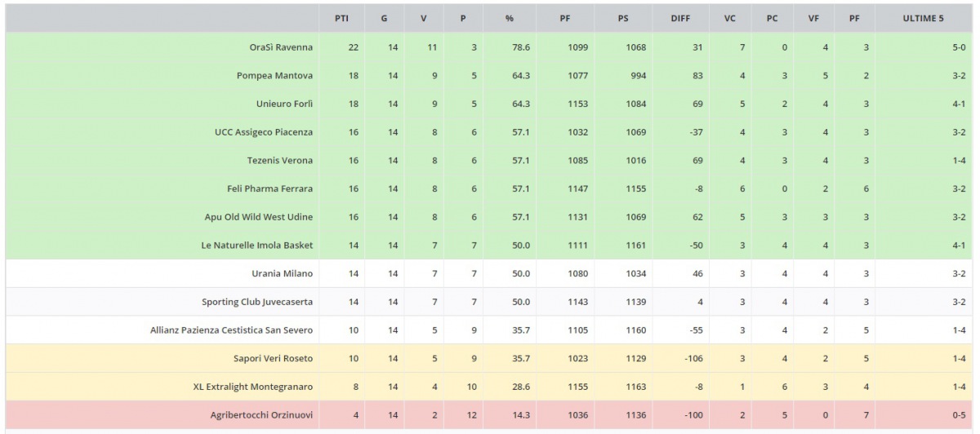Select Apu Old Wild West Udine
This screenshot has width=980, height=434.
pyautogui.click(x=258, y=217)
